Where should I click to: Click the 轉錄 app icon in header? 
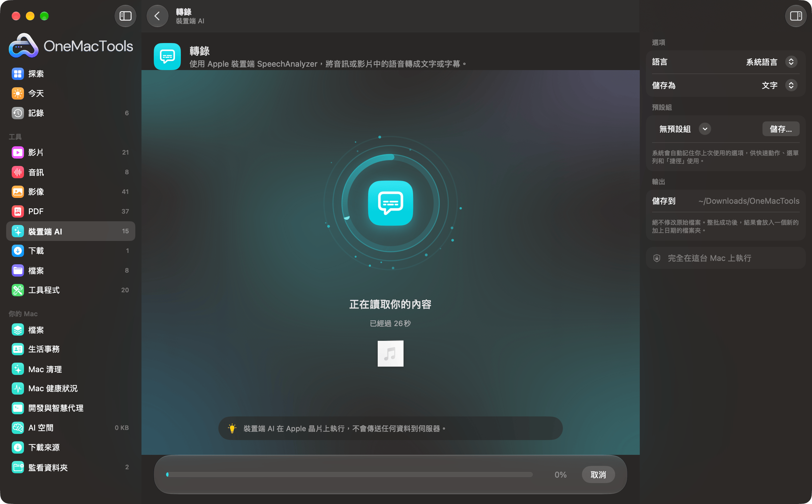pos(167,56)
